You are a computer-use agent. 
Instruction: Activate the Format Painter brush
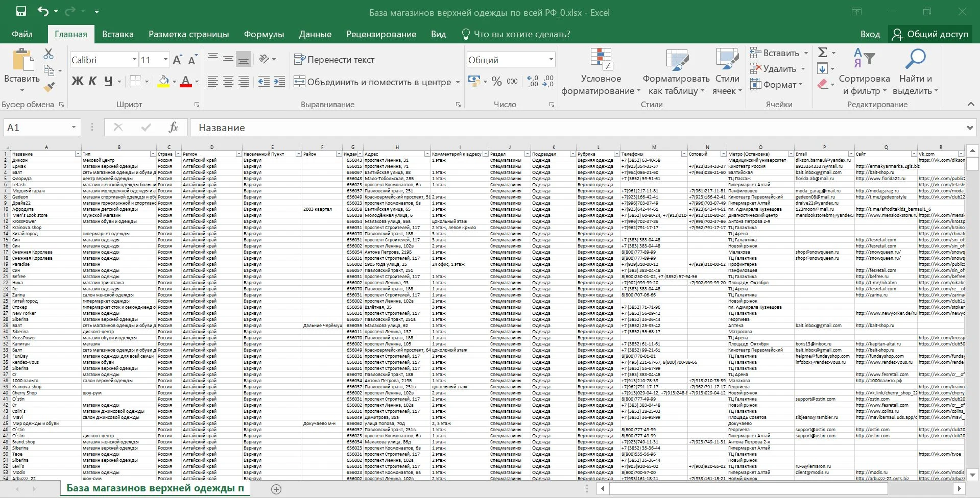[x=49, y=87]
